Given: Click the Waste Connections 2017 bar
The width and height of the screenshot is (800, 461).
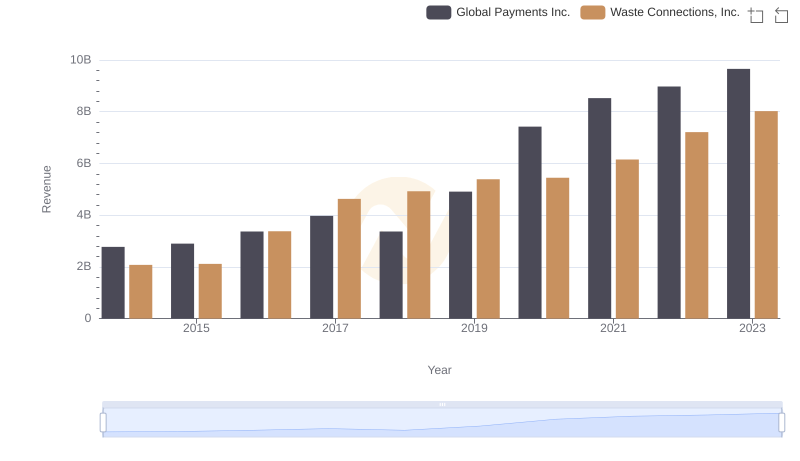Looking at the screenshot, I should pyautogui.click(x=349, y=259).
